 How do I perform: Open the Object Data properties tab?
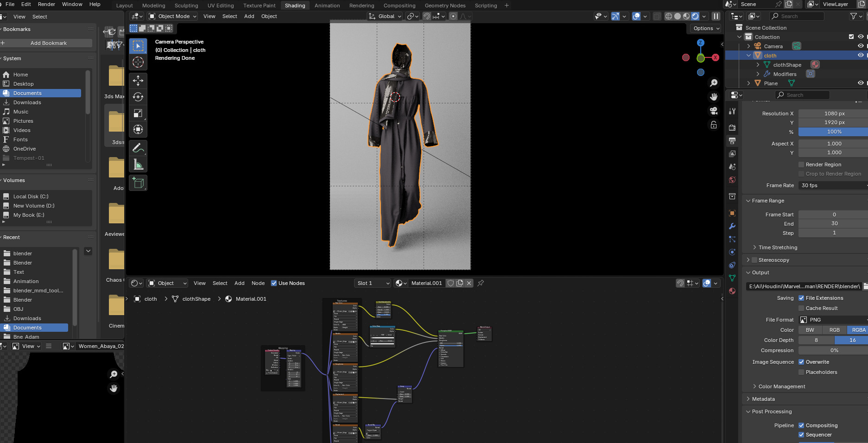(x=732, y=278)
